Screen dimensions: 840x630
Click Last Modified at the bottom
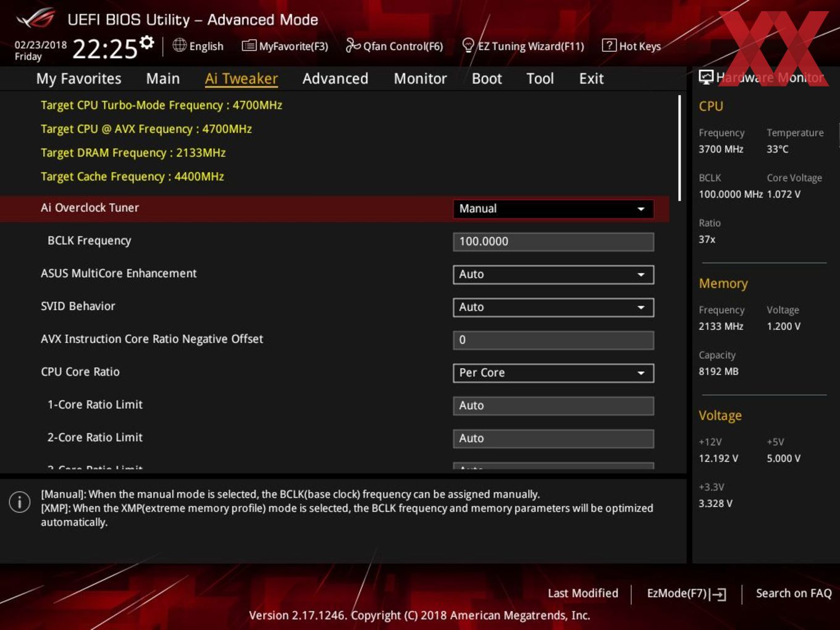582,593
